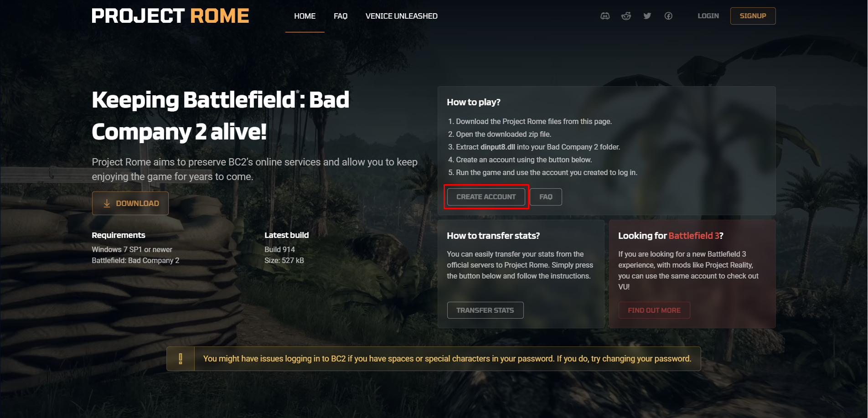Go to the Home nav tab
The height and width of the screenshot is (418, 868).
coord(305,16)
